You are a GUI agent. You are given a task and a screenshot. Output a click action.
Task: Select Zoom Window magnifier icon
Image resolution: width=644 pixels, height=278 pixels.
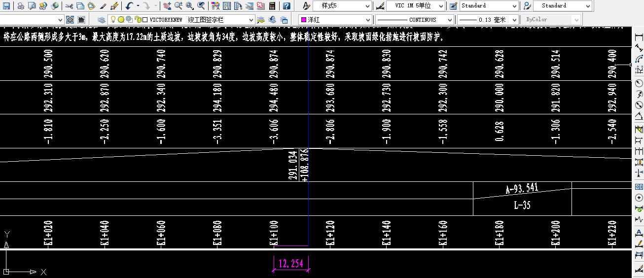click(x=190, y=6)
